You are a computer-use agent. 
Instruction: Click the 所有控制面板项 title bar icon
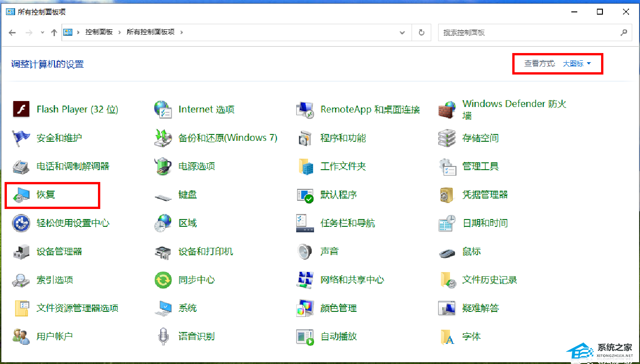tap(10, 12)
